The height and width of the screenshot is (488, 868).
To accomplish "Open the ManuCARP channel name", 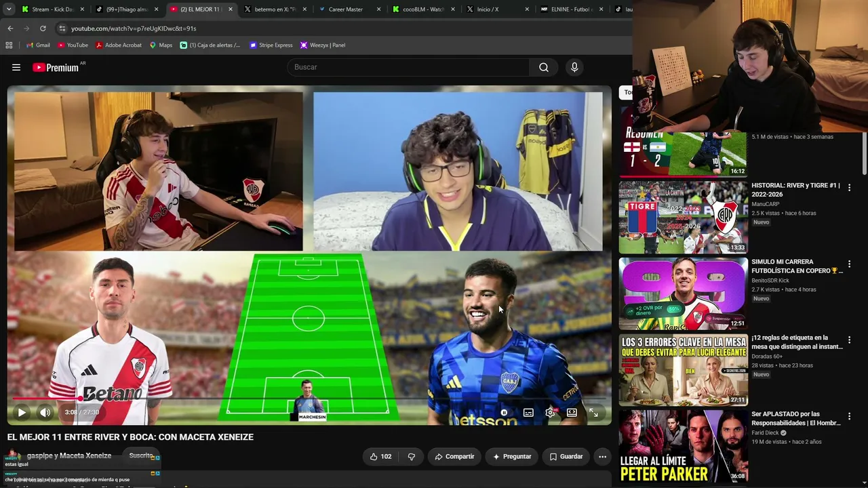I will [x=766, y=204].
